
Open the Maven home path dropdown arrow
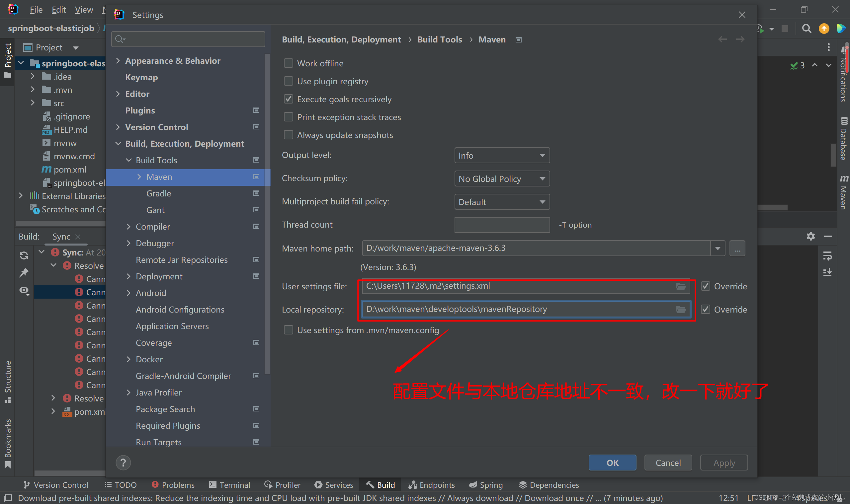717,248
